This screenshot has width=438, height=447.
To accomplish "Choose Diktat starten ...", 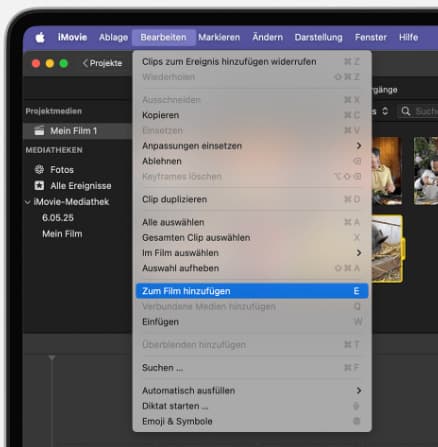I will pyautogui.click(x=252, y=406).
